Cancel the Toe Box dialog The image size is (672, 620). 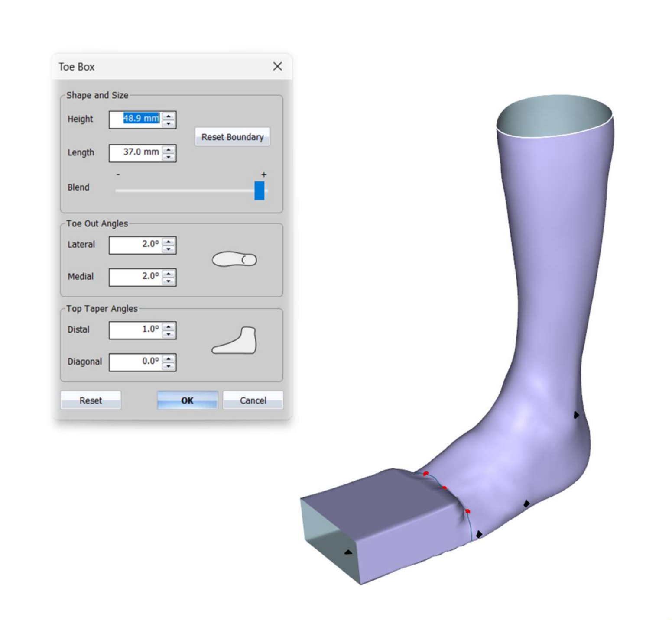click(x=253, y=400)
